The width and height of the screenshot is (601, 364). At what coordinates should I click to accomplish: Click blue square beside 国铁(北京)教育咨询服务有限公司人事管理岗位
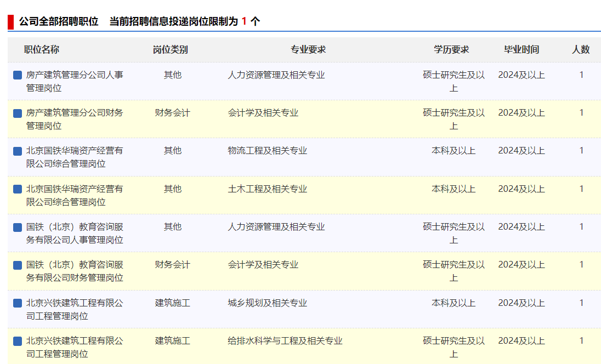coord(17,227)
